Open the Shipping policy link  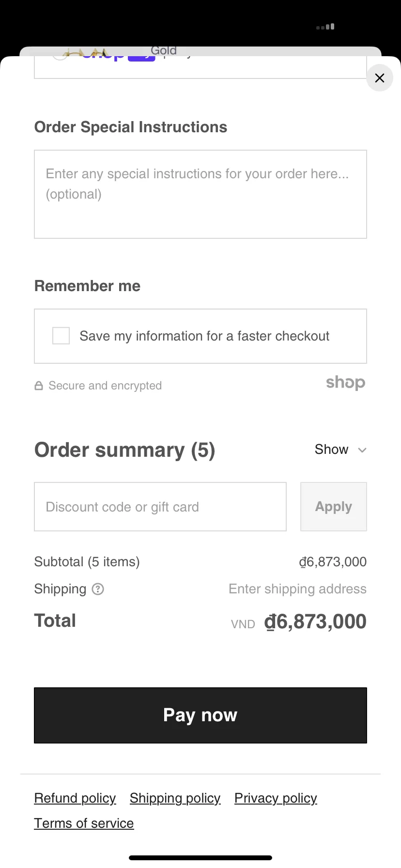(175, 798)
